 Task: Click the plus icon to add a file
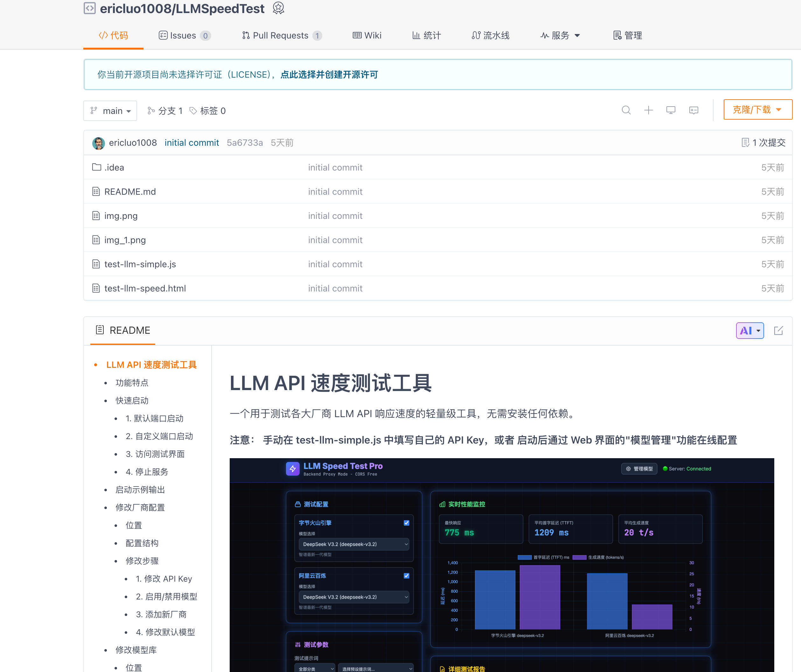coord(648,110)
